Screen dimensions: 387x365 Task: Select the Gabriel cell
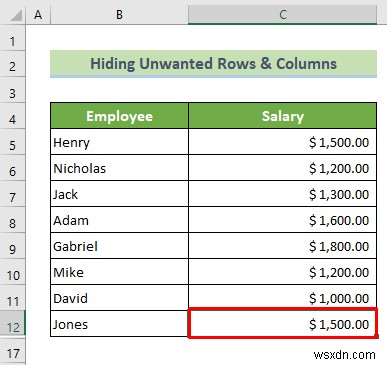pos(119,246)
